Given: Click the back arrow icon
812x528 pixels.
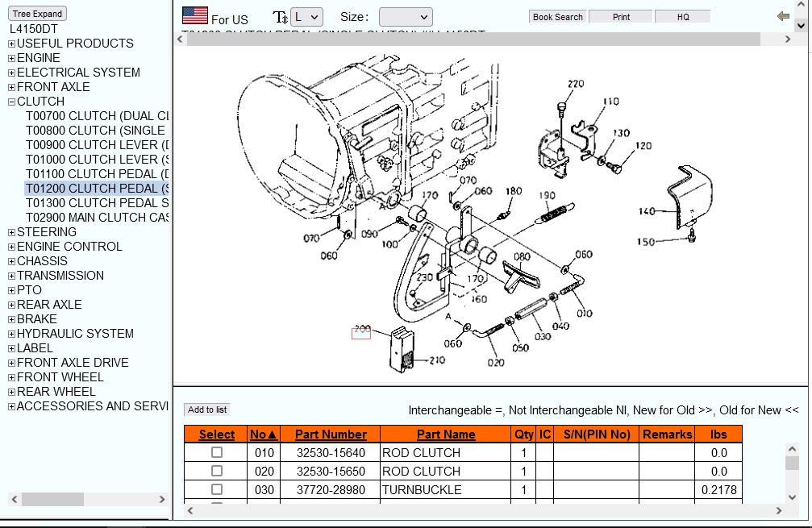Looking at the screenshot, I should [x=783, y=17].
